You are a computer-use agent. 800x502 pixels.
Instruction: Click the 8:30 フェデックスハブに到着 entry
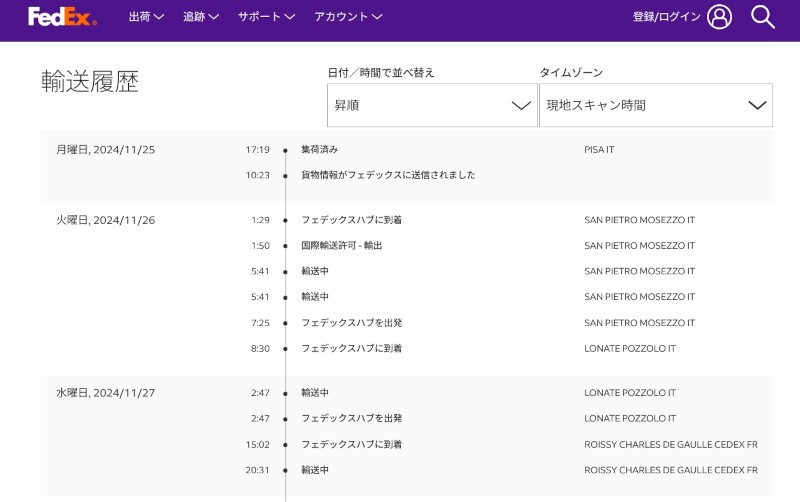(352, 348)
